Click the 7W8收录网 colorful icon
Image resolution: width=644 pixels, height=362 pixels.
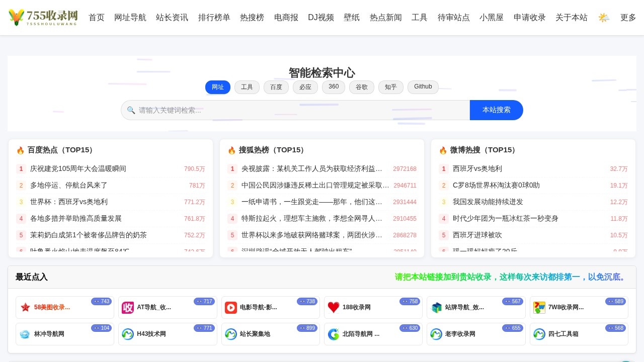pyautogui.click(x=539, y=307)
